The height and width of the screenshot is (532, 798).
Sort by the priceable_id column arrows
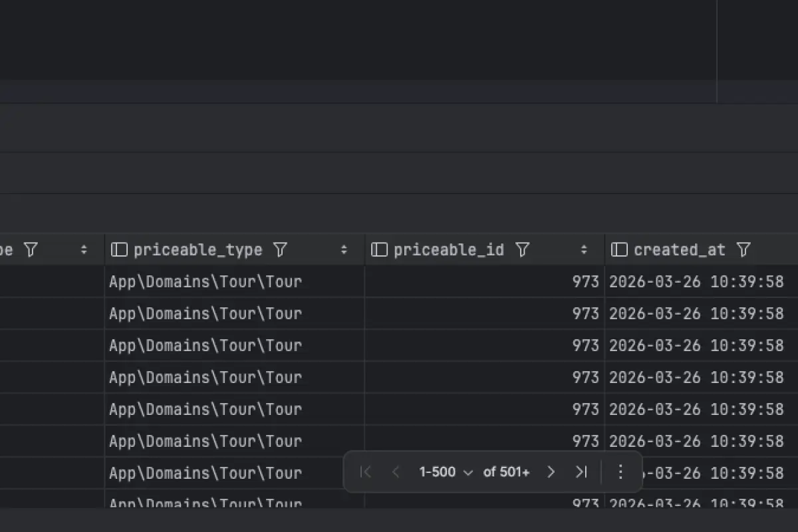(584, 249)
